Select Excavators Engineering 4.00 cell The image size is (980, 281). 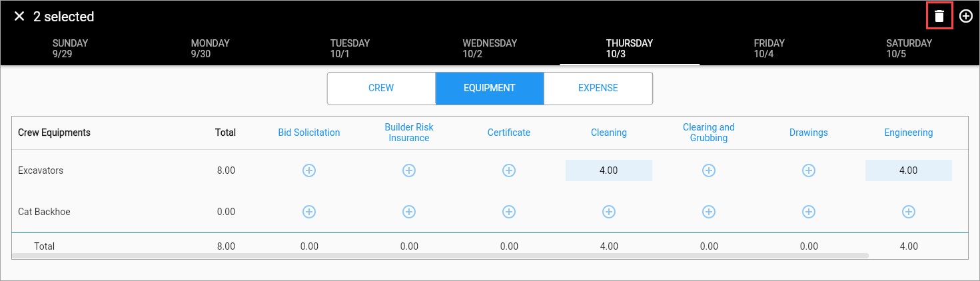click(x=909, y=170)
